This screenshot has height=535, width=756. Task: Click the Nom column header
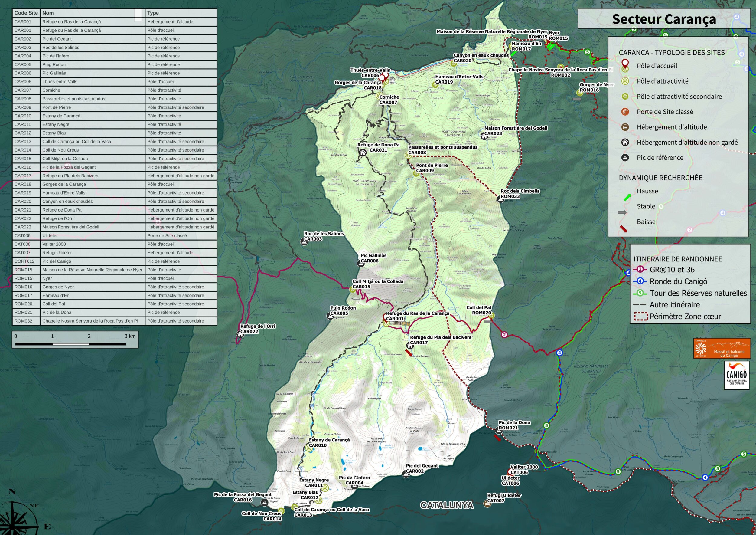(48, 13)
